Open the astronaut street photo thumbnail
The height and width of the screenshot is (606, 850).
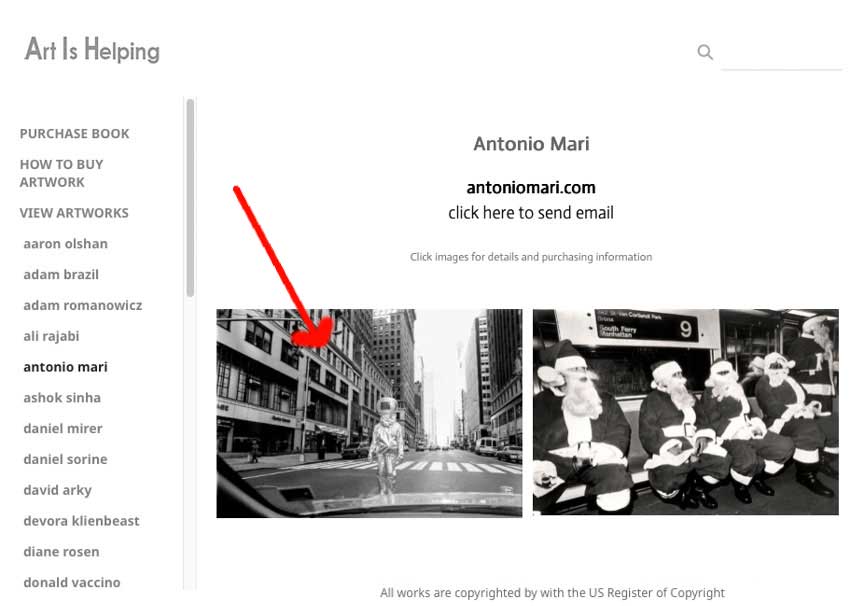pyautogui.click(x=369, y=413)
